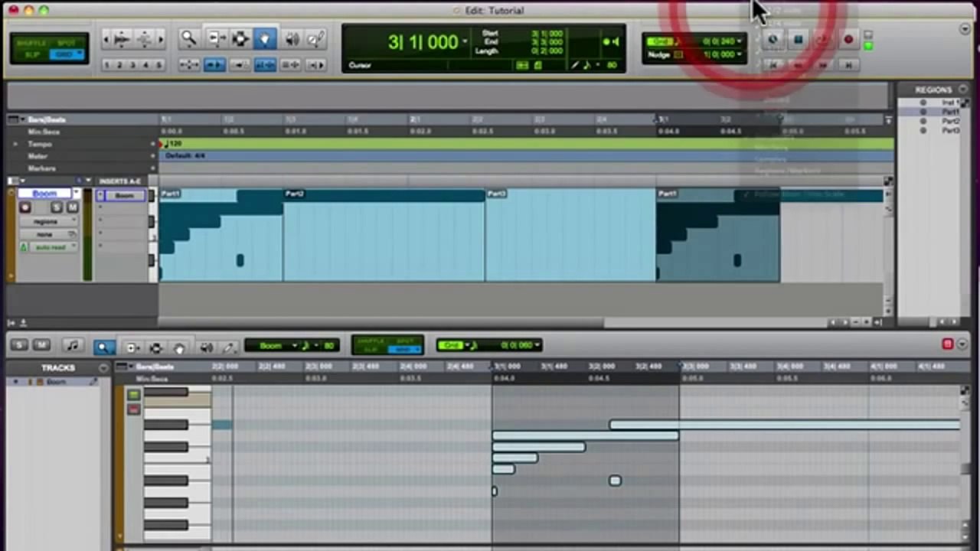Click the audio zoom waveform icon
The width and height of the screenshot is (980, 551).
pos(121,39)
